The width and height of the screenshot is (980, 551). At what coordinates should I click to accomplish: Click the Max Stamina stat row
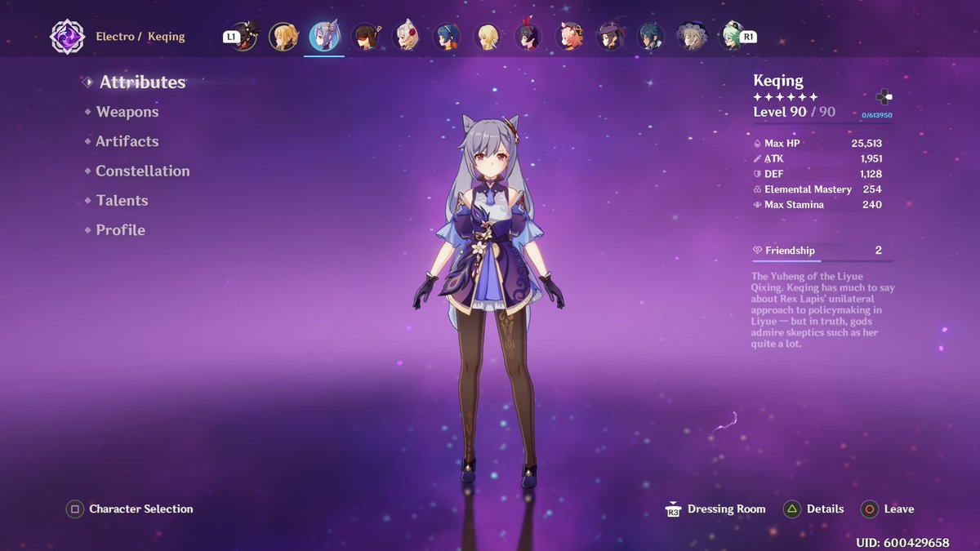click(x=817, y=205)
